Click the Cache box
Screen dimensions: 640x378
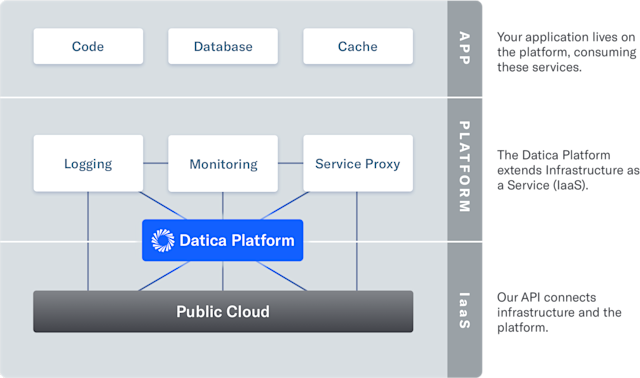tap(358, 46)
